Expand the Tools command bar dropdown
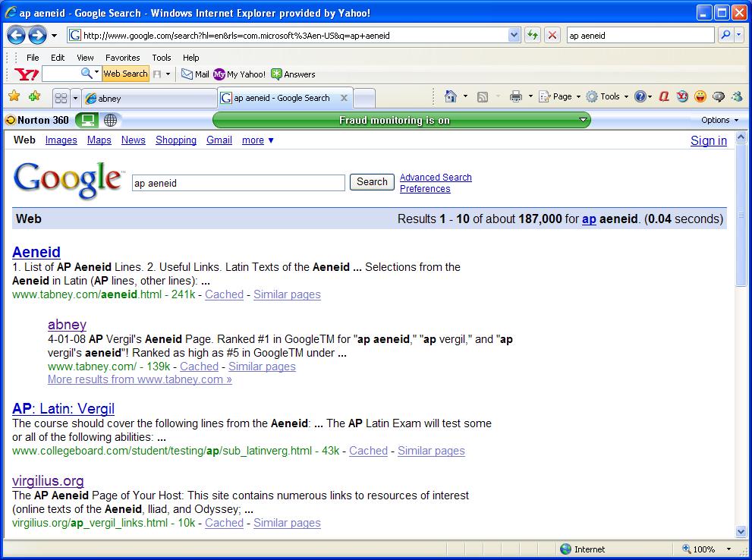Viewport: 752px width, 560px height. [626, 97]
